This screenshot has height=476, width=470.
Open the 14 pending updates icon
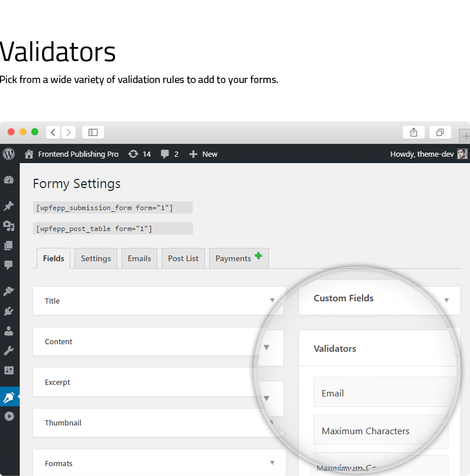(133, 154)
